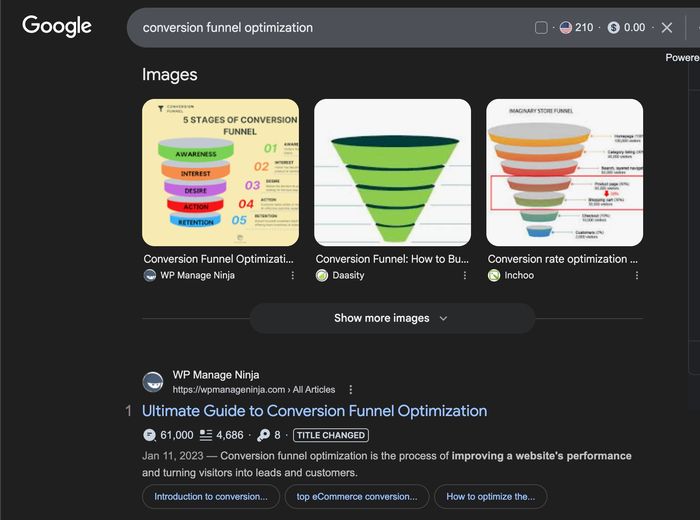Open the Google logo homepage link
The height and width of the screenshot is (520, 700).
(57, 26)
